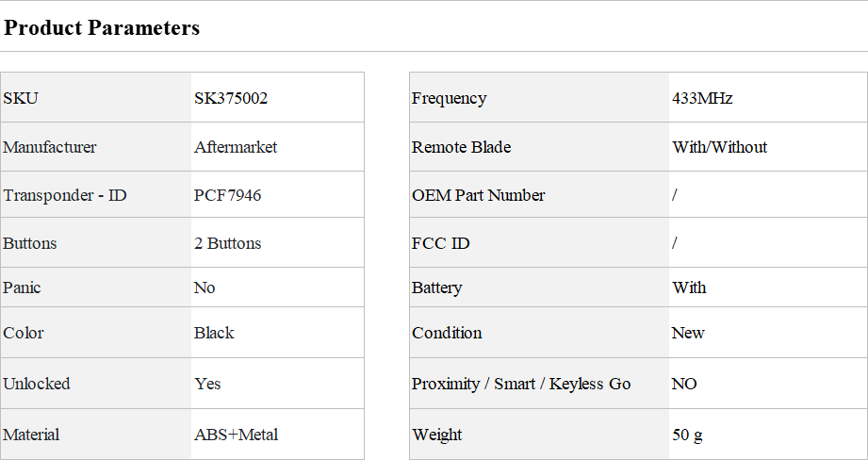Select the New condition value

click(x=688, y=333)
